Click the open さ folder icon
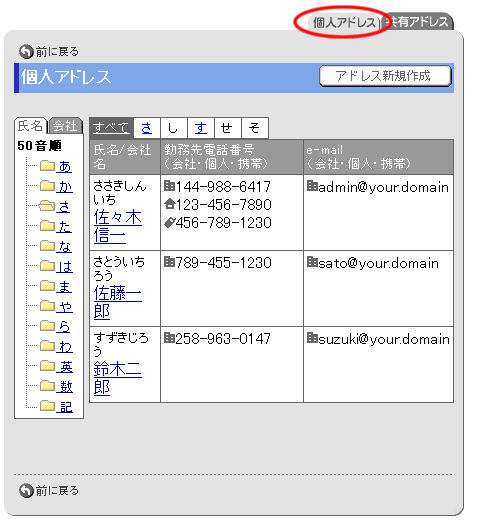The height and width of the screenshot is (520, 477). tap(47, 206)
